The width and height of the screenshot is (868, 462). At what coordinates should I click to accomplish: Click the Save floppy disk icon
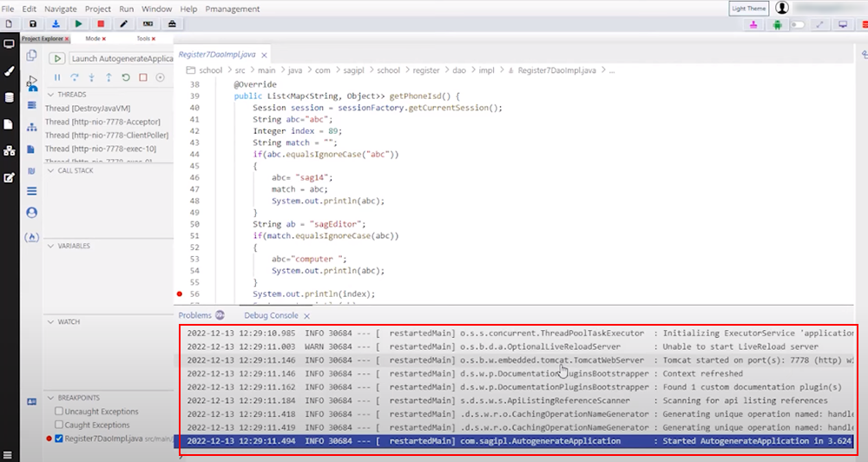pos(33,24)
